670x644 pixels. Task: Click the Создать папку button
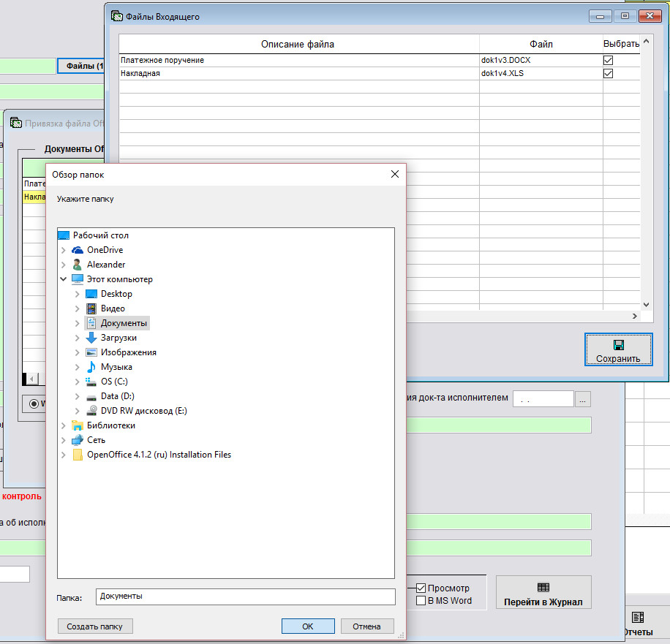(95, 626)
